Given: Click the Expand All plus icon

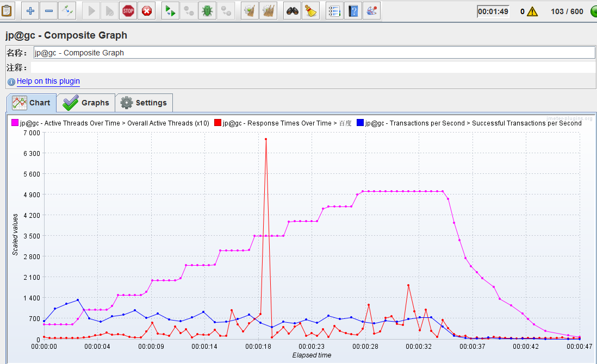Looking at the screenshot, I should (x=30, y=11).
